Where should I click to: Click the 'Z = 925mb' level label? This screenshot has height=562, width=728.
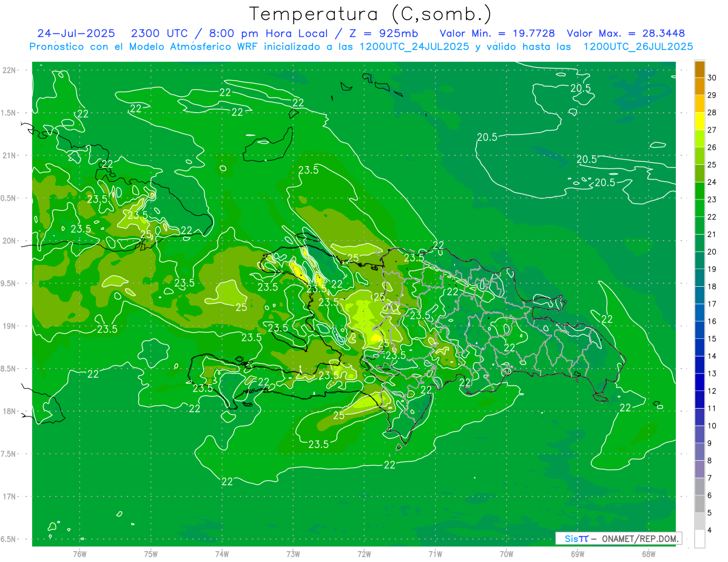point(385,33)
